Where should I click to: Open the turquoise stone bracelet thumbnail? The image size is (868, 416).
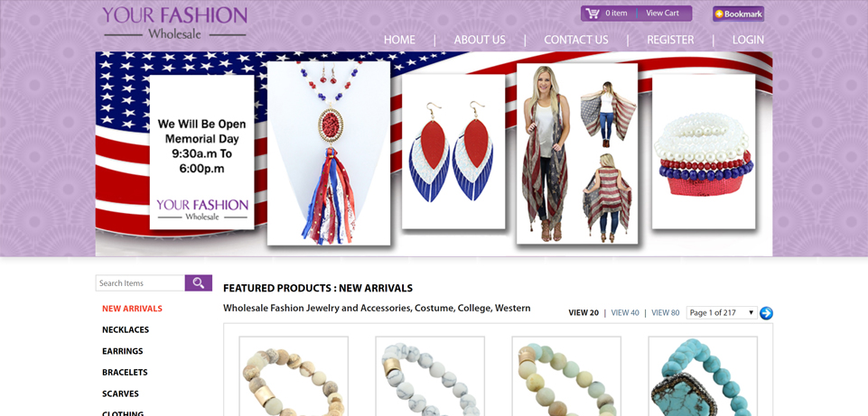[703, 376]
